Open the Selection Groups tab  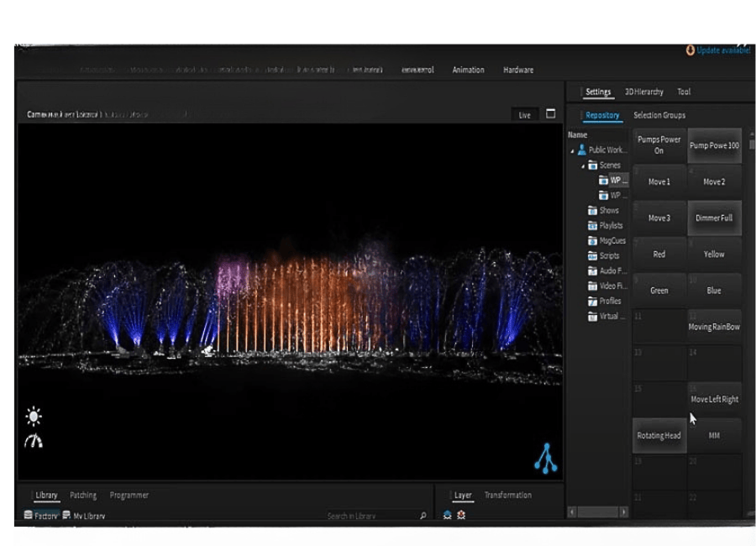[659, 115]
